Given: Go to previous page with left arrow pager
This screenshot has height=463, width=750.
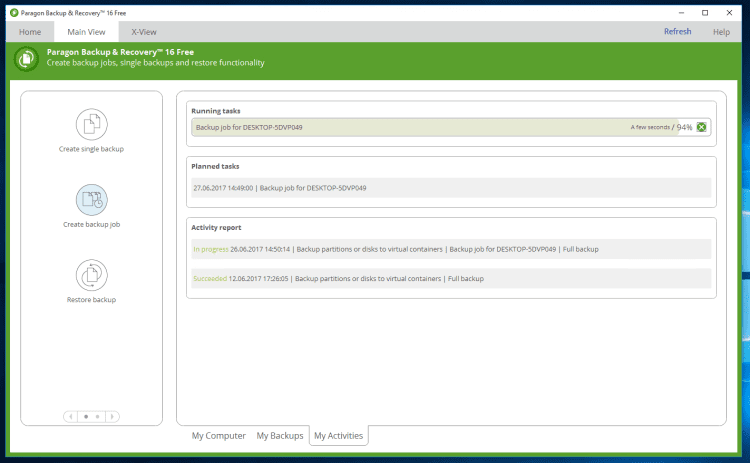Looking at the screenshot, I should click(70, 417).
